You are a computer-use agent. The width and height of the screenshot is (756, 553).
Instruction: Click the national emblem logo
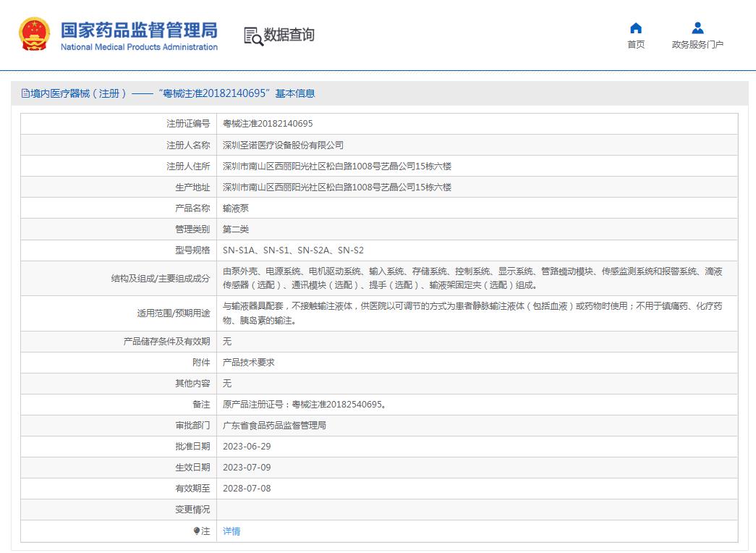[34, 34]
